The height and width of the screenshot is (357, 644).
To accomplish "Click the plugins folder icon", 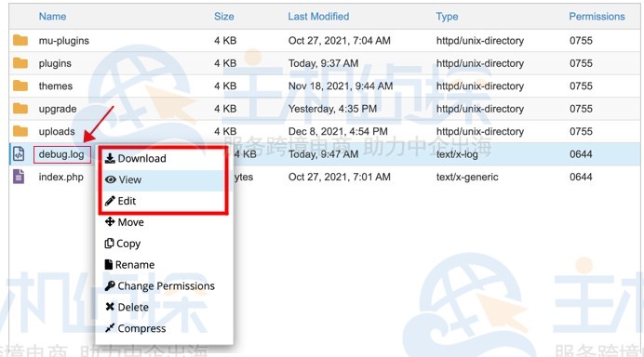I will pos(20,63).
